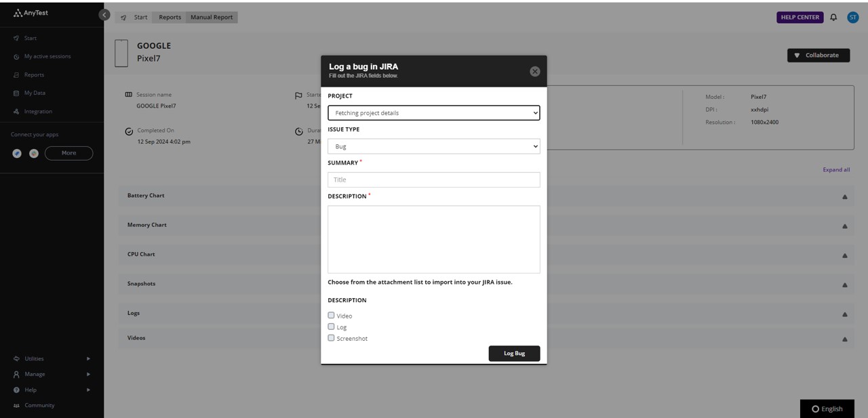Click the Collaborate dropdown button

818,55
